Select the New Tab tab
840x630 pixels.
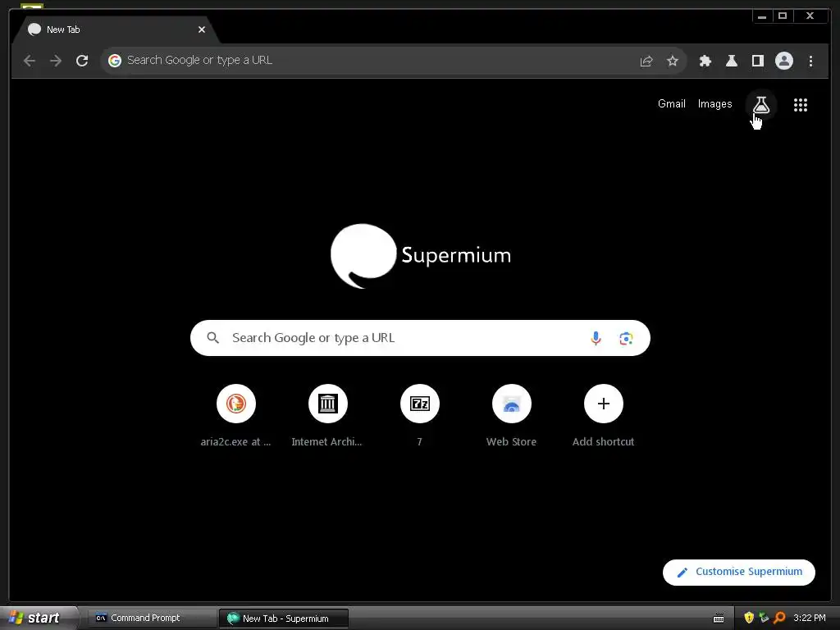pyautogui.click(x=115, y=30)
